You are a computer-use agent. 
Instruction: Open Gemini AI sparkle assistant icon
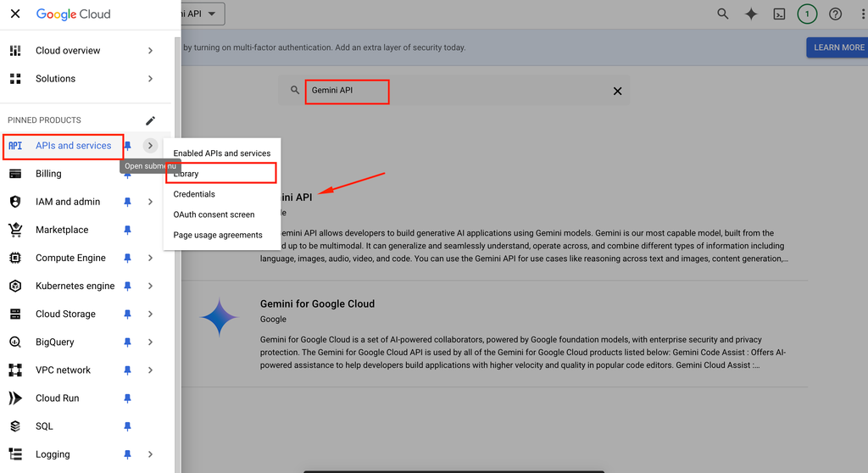click(x=750, y=14)
